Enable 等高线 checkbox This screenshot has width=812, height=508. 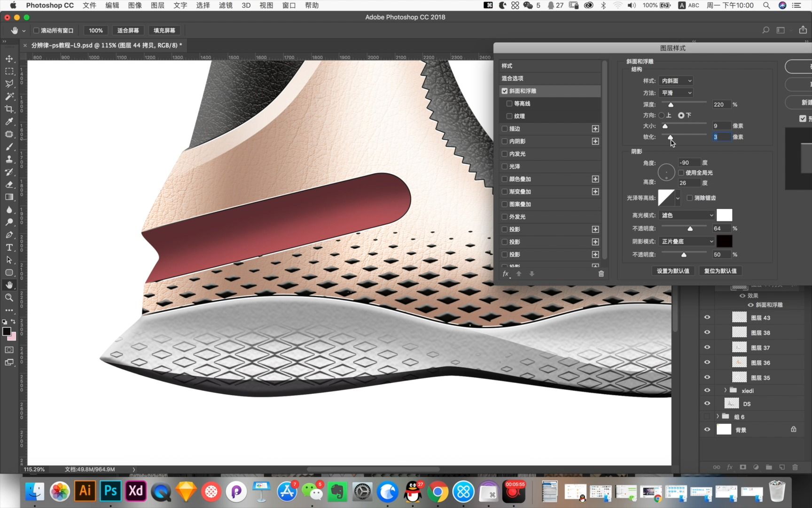[509, 103]
